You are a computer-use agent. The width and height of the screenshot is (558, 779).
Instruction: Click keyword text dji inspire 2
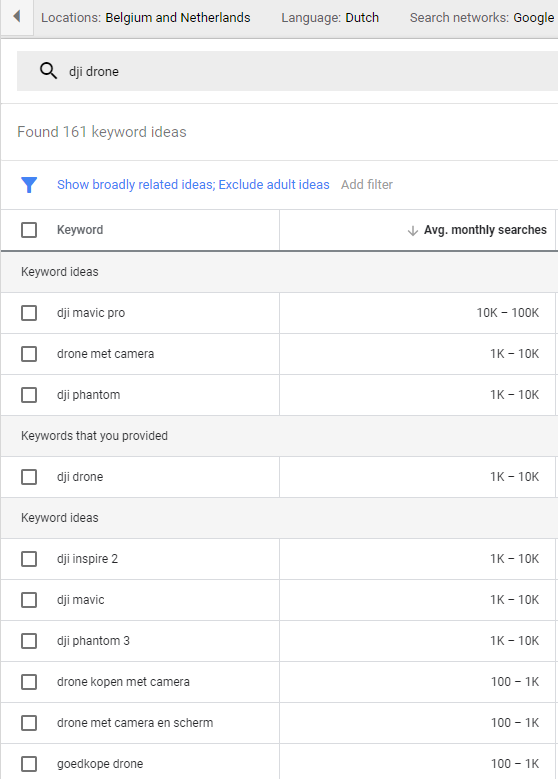click(87, 559)
